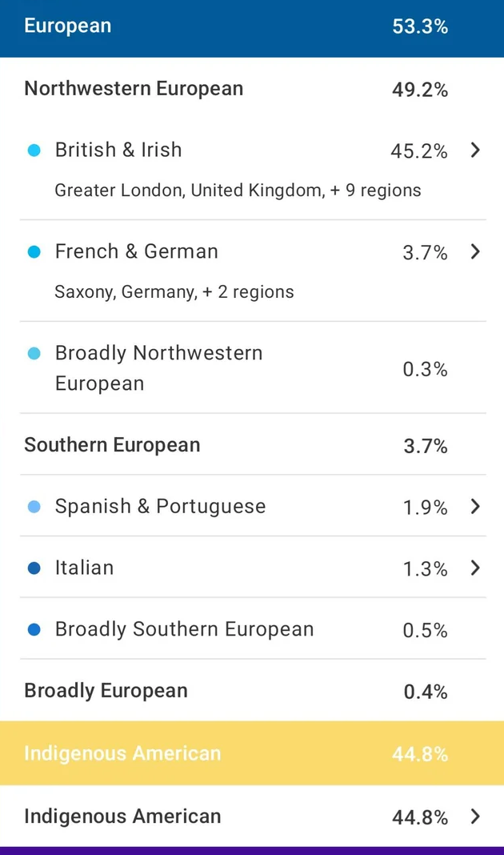Open the British & Irish label
The image size is (504, 855).
118,150
